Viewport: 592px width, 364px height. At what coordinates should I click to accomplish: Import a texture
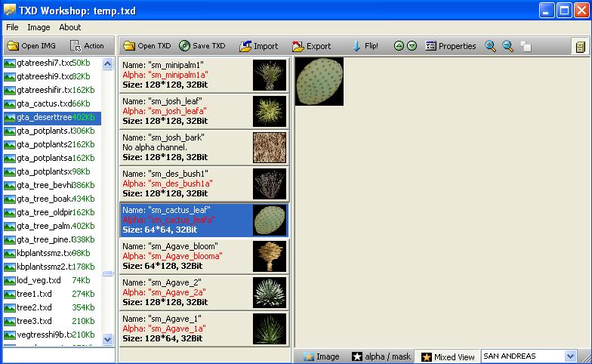(x=259, y=45)
